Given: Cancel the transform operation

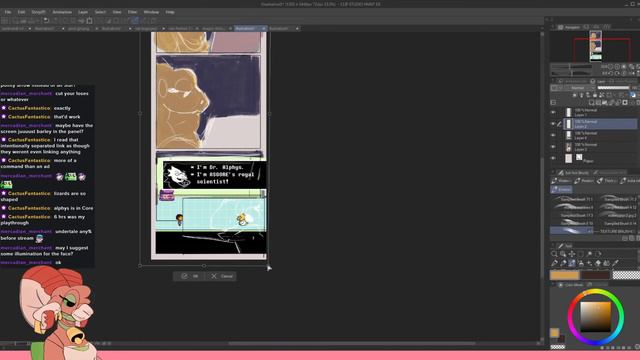Looking at the screenshot, I should coord(222,276).
